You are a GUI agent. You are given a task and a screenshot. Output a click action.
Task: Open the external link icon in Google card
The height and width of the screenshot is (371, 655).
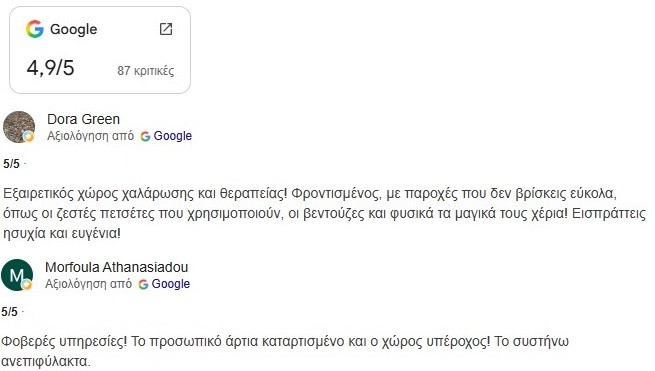[166, 29]
